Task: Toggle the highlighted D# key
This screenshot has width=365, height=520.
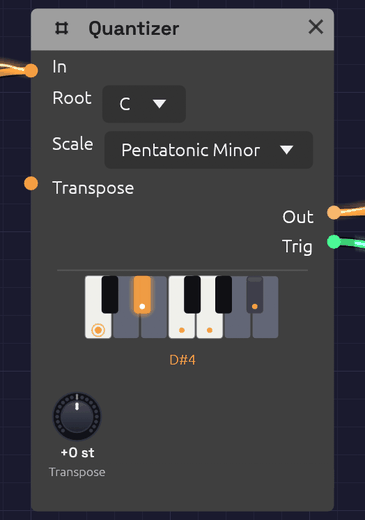Action: (142, 294)
